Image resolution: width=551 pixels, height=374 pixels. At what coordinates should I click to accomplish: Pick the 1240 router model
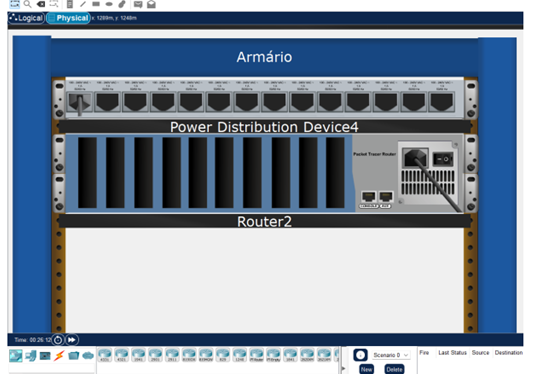tap(240, 355)
